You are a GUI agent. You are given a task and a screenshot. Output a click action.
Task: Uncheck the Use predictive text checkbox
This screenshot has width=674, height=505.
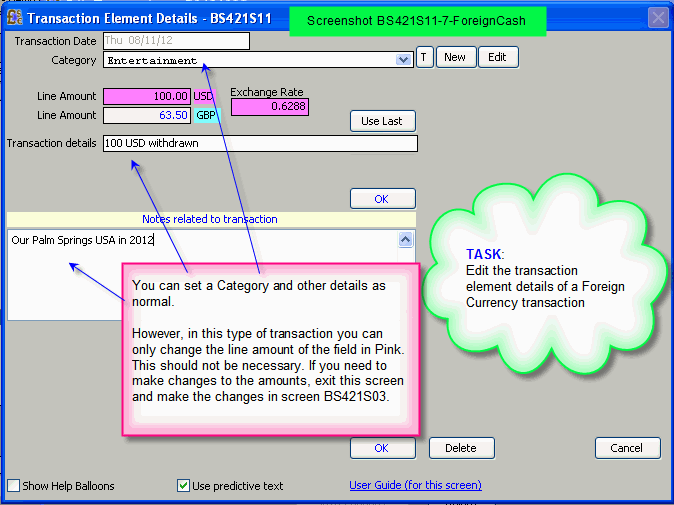point(183,486)
